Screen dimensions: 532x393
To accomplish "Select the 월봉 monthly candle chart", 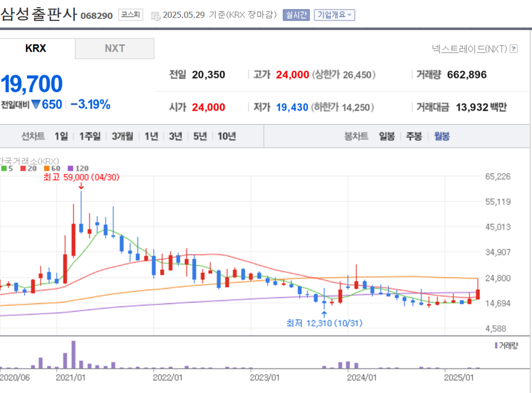I will tap(442, 136).
